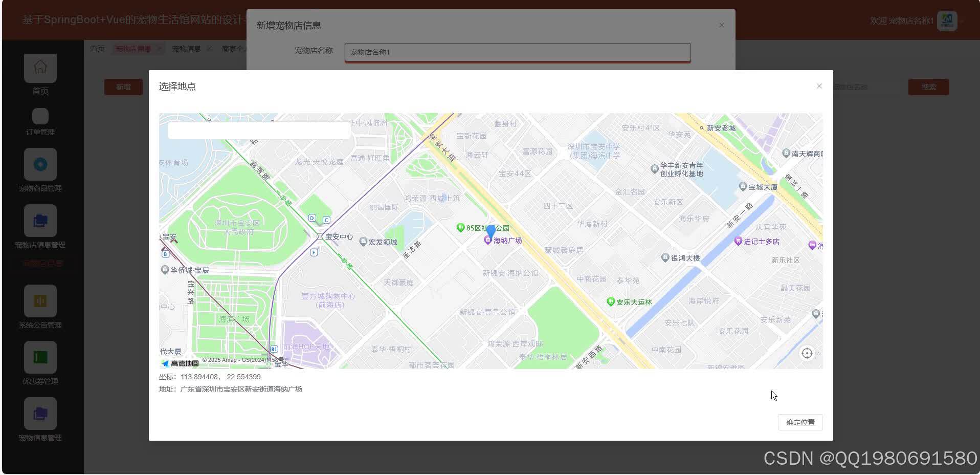This screenshot has width=980, height=475.
Task: Click the user avatar in header
Action: coord(947,21)
